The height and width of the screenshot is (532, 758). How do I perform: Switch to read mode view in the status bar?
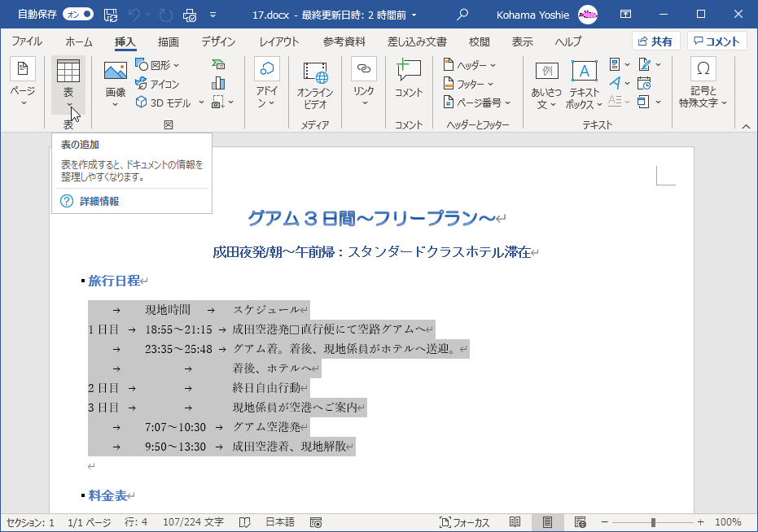[515, 522]
